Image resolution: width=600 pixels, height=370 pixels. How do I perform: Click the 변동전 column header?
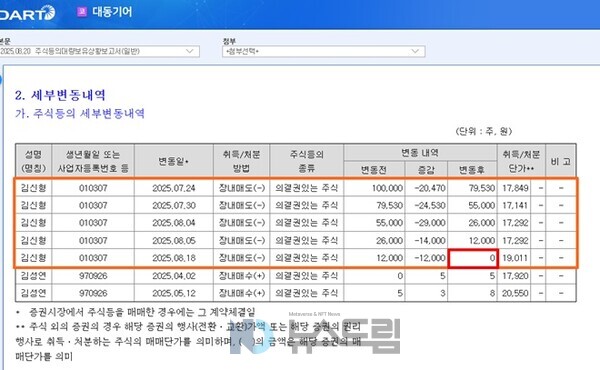point(374,170)
